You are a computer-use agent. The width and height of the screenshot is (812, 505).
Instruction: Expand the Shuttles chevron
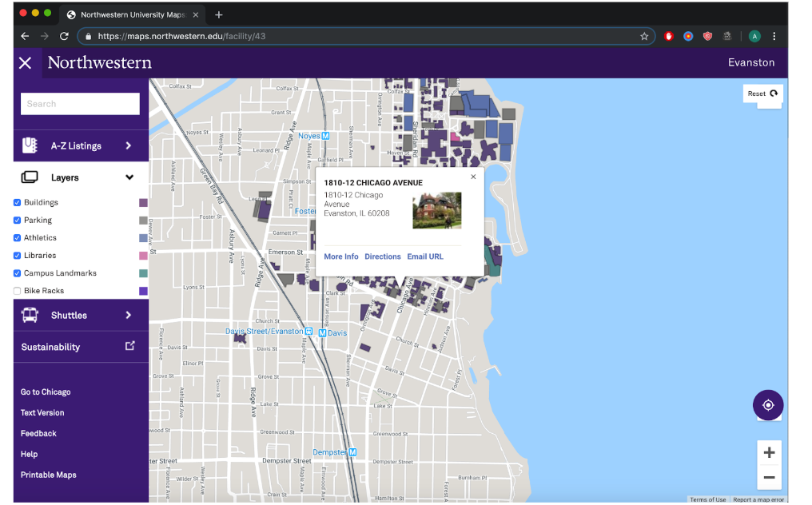point(129,315)
